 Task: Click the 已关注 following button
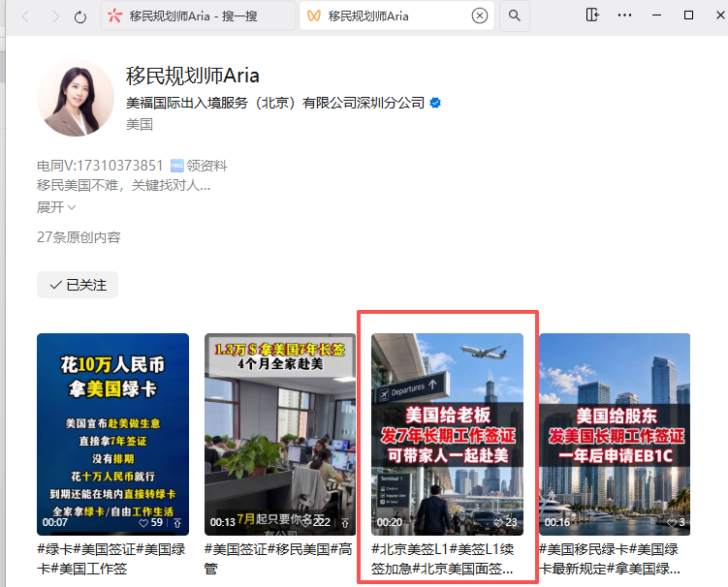(x=78, y=285)
